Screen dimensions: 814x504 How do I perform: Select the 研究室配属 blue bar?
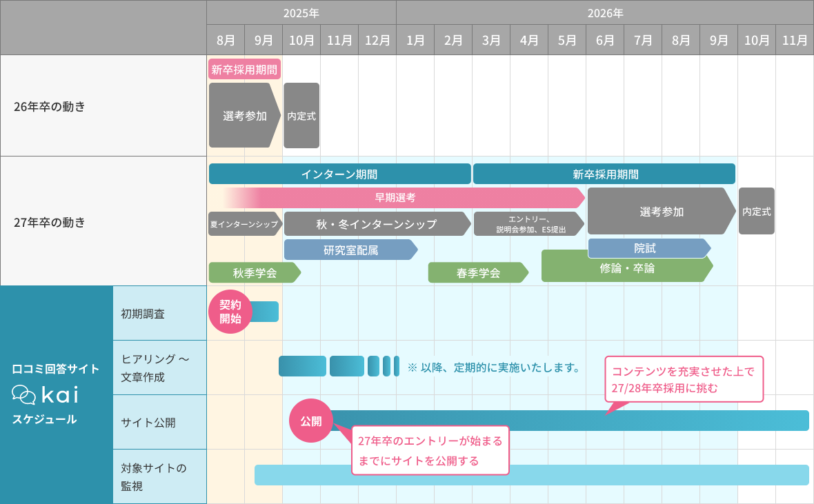click(350, 250)
